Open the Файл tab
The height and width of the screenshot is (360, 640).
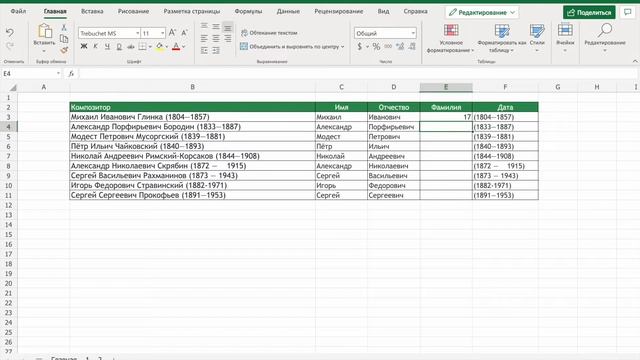click(x=18, y=11)
